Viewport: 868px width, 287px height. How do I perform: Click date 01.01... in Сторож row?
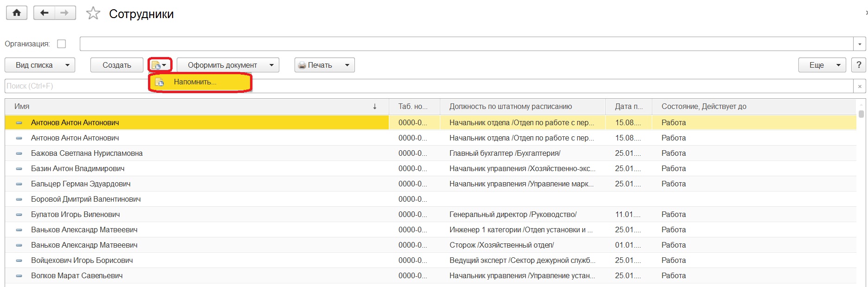[629, 245]
